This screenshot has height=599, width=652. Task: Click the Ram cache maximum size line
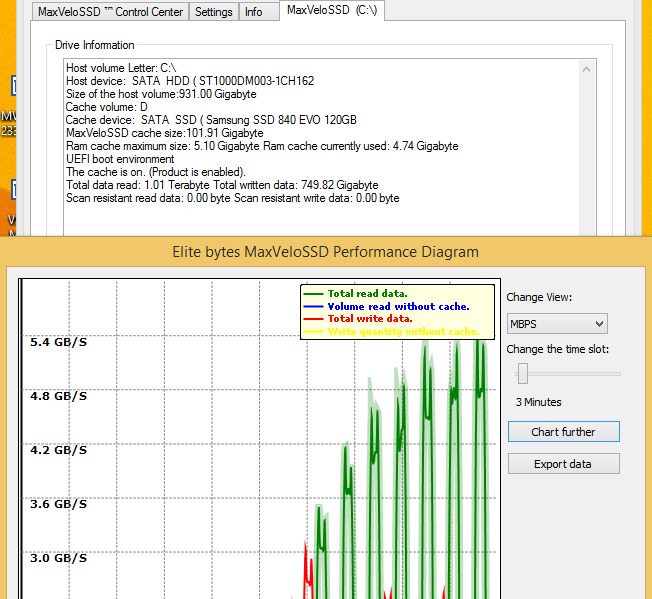click(262, 146)
